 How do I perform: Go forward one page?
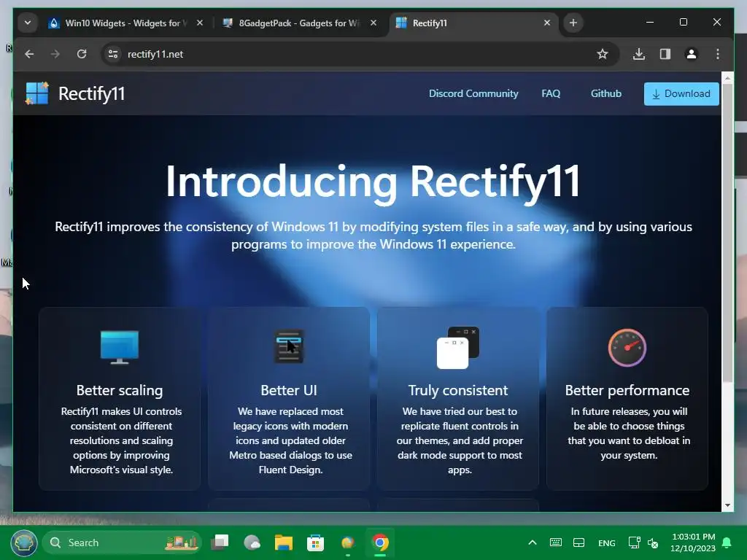[55, 54]
